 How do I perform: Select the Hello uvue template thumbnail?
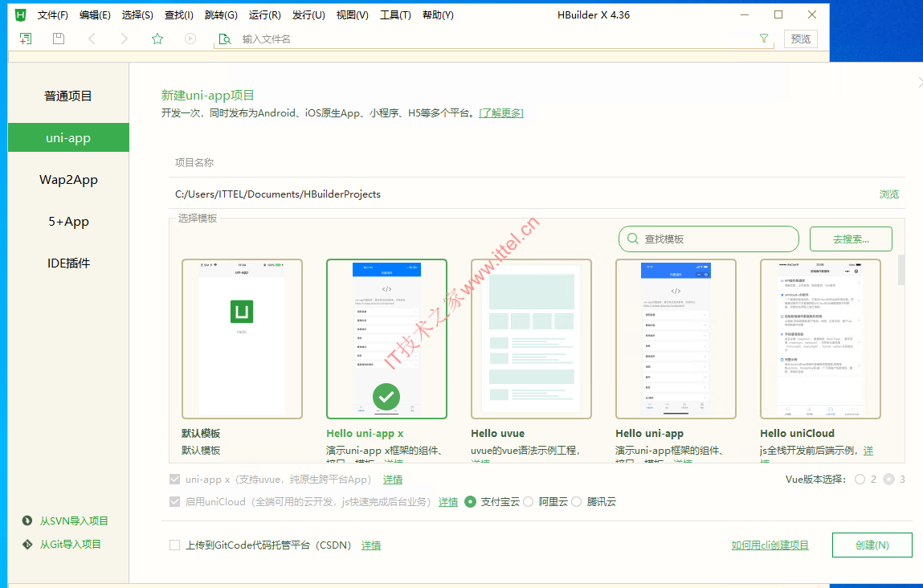(x=531, y=339)
